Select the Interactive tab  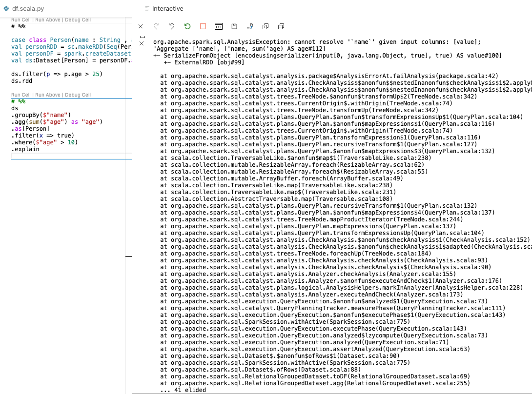click(167, 9)
